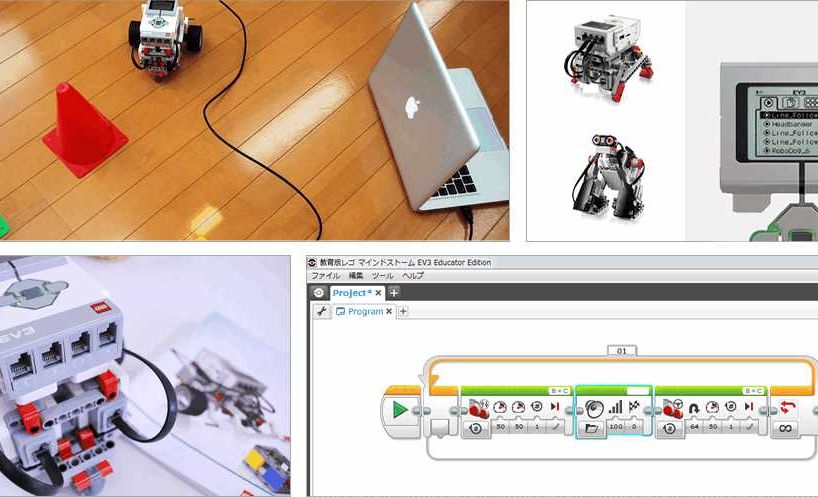Click the loop arrows icon at loop end
The height and width of the screenshot is (497, 818).
[787, 407]
